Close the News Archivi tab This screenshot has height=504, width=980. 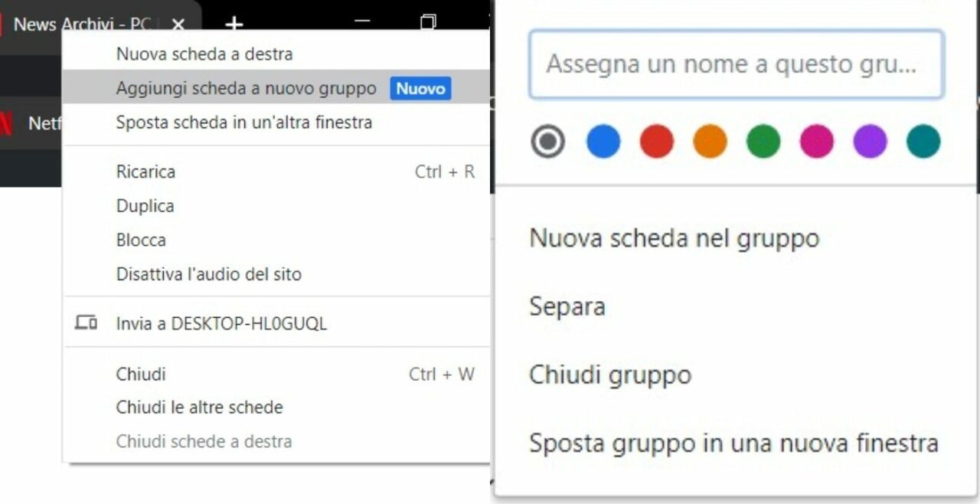coord(178,25)
